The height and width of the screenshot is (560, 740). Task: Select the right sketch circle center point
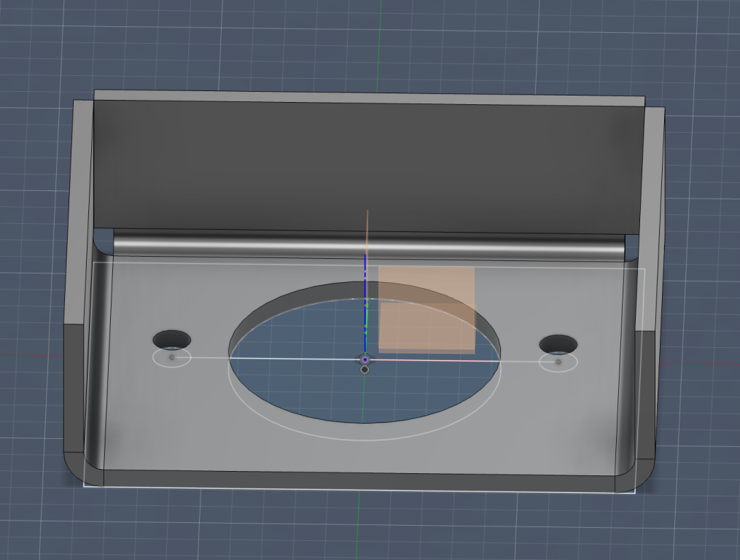(558, 362)
